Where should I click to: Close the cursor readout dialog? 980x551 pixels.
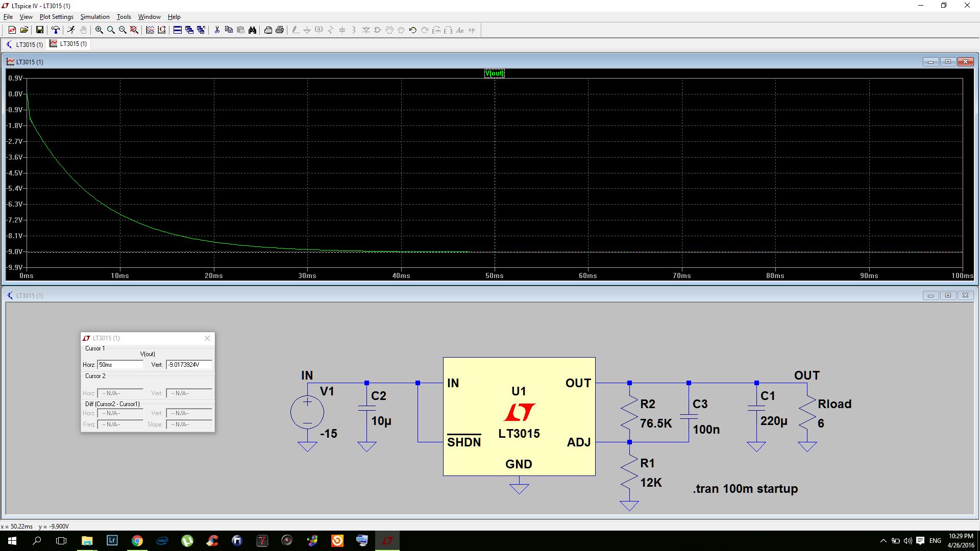207,338
